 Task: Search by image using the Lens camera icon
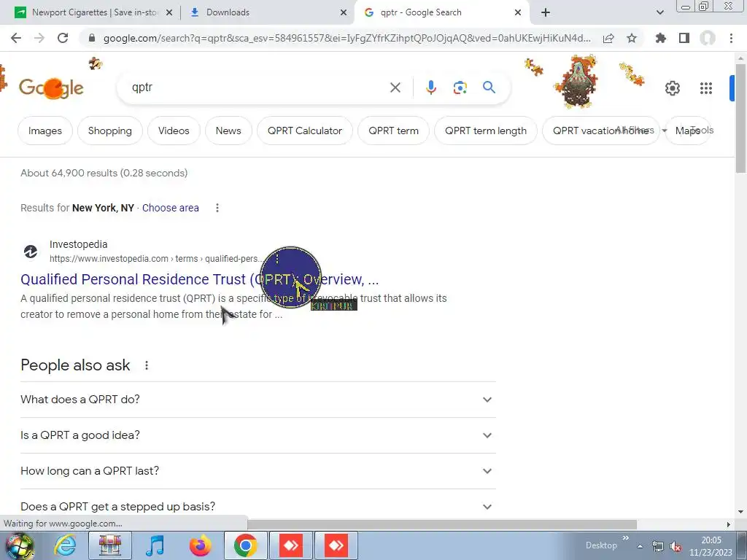tap(460, 87)
